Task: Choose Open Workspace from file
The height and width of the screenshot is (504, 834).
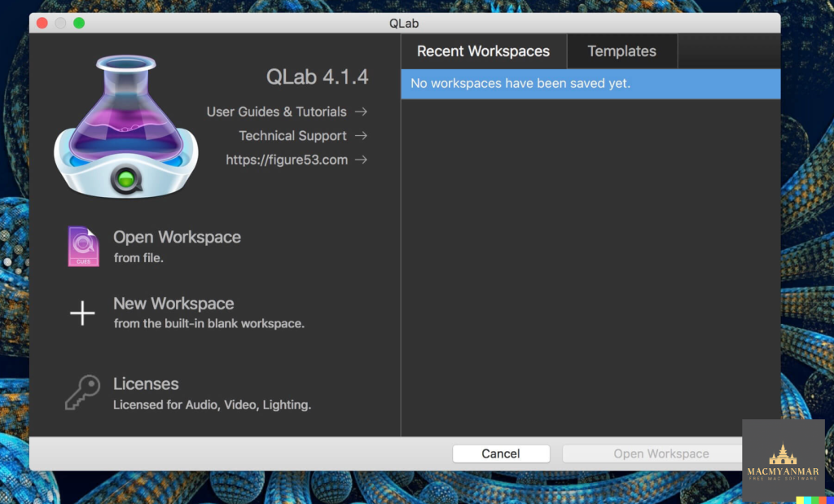Action: (177, 237)
